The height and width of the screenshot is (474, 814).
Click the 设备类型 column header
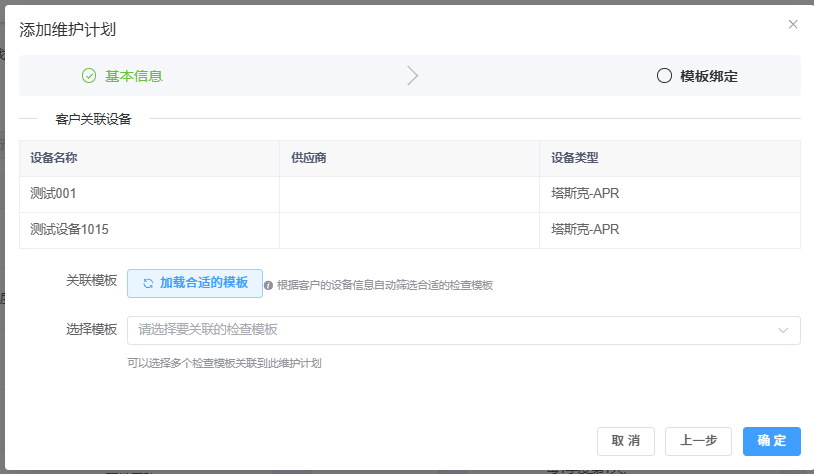pos(575,158)
